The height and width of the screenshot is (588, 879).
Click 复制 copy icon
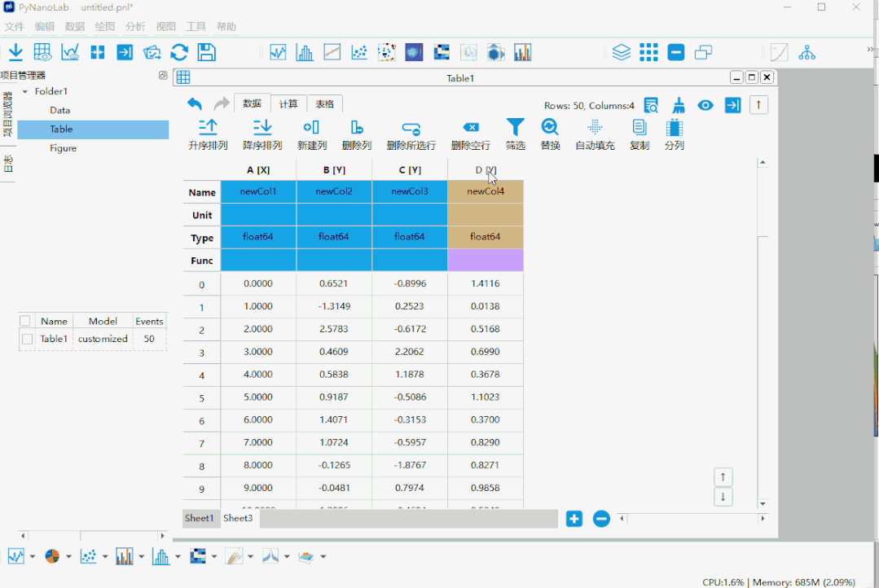(x=639, y=127)
